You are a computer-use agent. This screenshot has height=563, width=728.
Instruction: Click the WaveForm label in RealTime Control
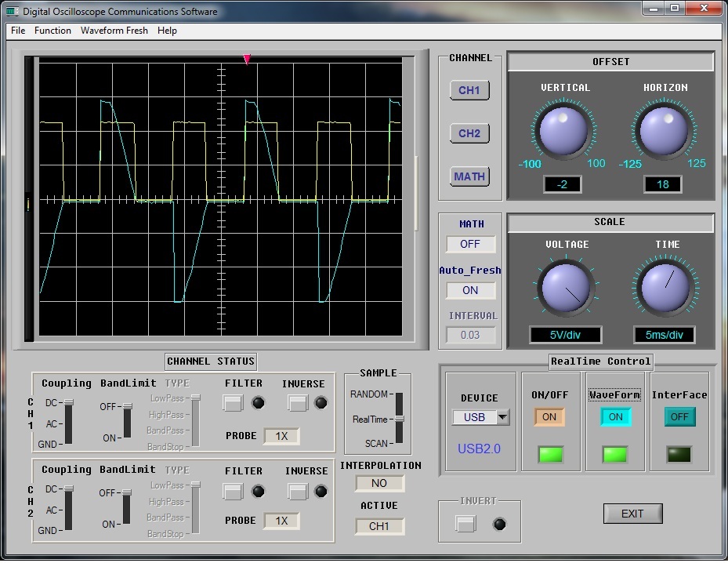click(614, 395)
